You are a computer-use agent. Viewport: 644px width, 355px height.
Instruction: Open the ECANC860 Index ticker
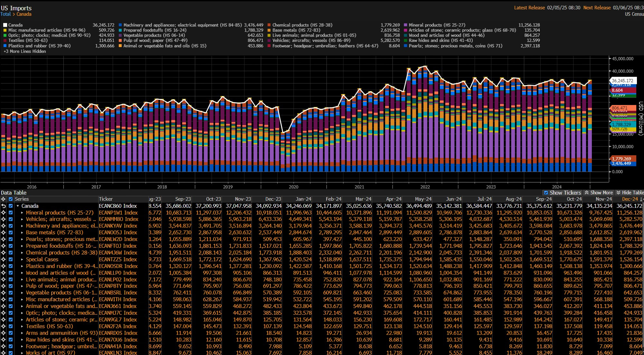(x=118, y=206)
